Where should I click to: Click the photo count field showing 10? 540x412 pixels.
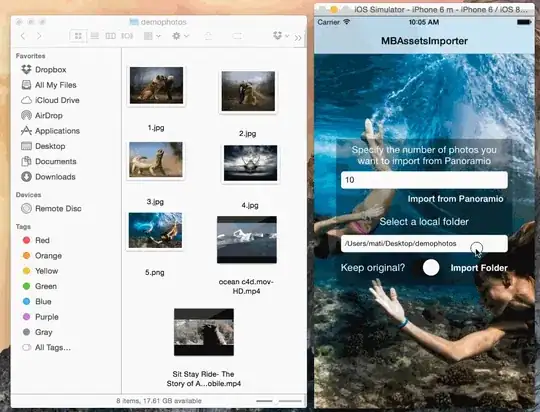pyautogui.click(x=424, y=180)
